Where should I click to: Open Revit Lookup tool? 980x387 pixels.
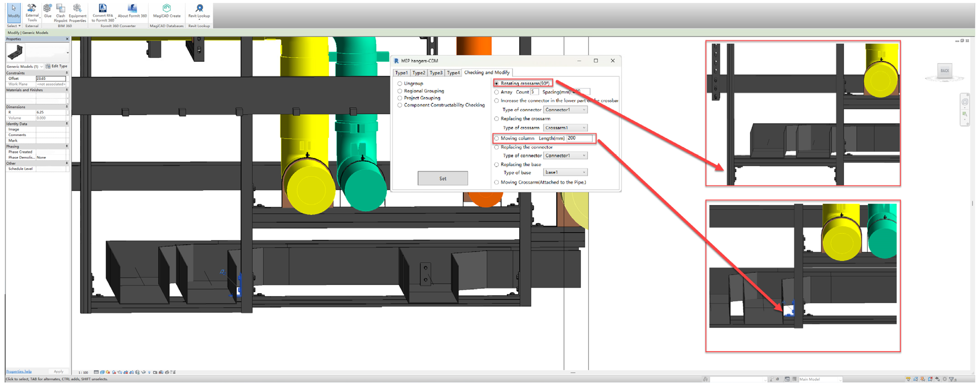click(199, 11)
